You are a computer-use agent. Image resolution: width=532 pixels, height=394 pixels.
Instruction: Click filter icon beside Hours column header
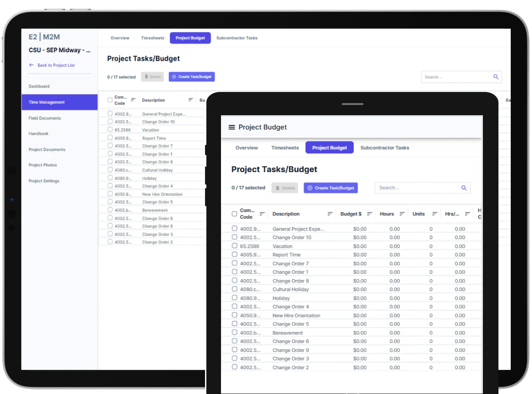pos(402,214)
